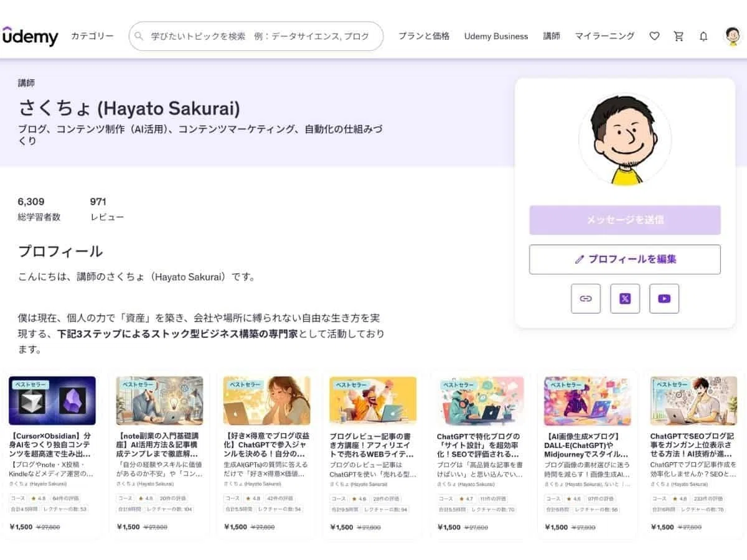Click the 6,309 総学習者数 count
This screenshot has height=560, width=747.
(40, 209)
